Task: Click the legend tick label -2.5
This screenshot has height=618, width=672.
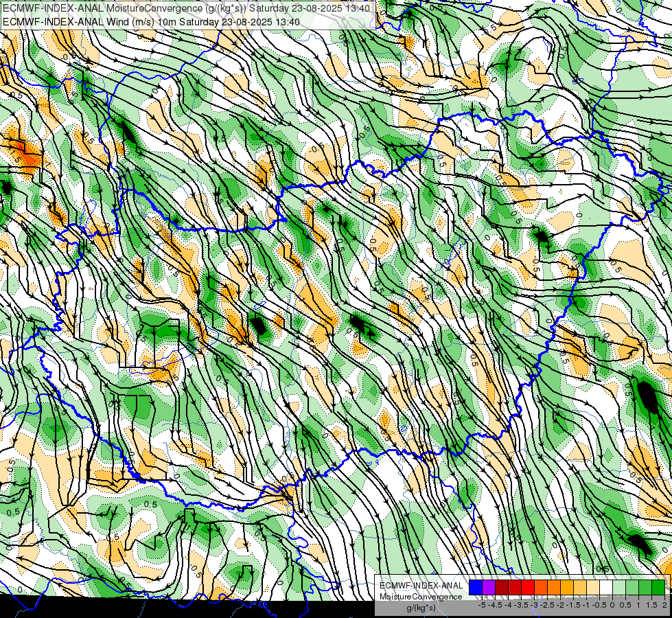Action: 547,605
